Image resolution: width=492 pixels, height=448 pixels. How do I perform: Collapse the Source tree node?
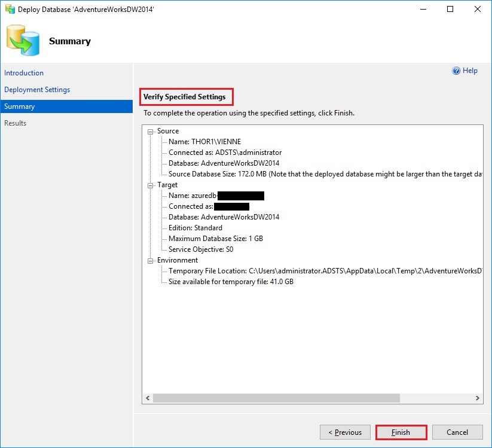click(x=150, y=132)
